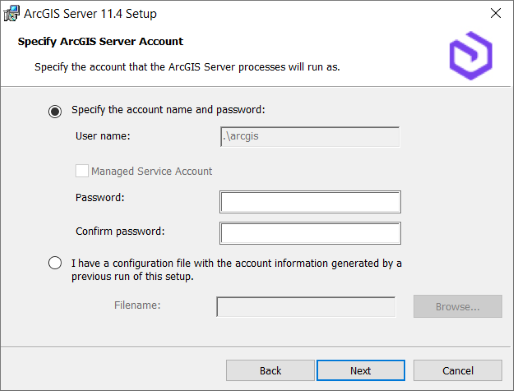This screenshot has height=391, width=514.
Task: Click the 'I have a configuration file' label text
Action: click(236, 270)
